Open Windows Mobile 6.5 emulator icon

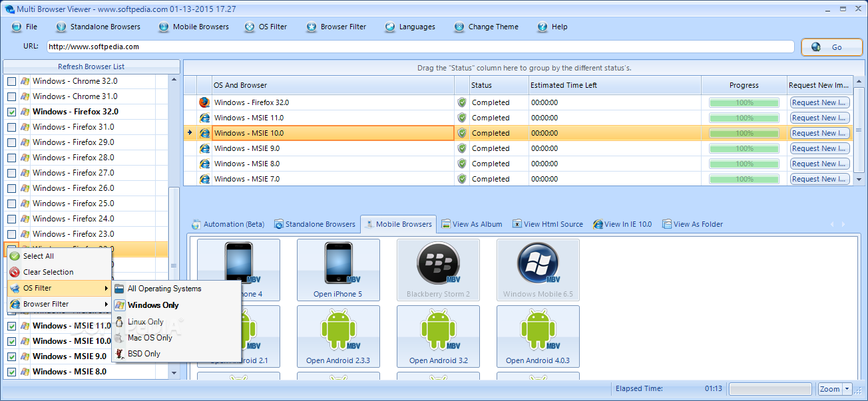pyautogui.click(x=538, y=269)
